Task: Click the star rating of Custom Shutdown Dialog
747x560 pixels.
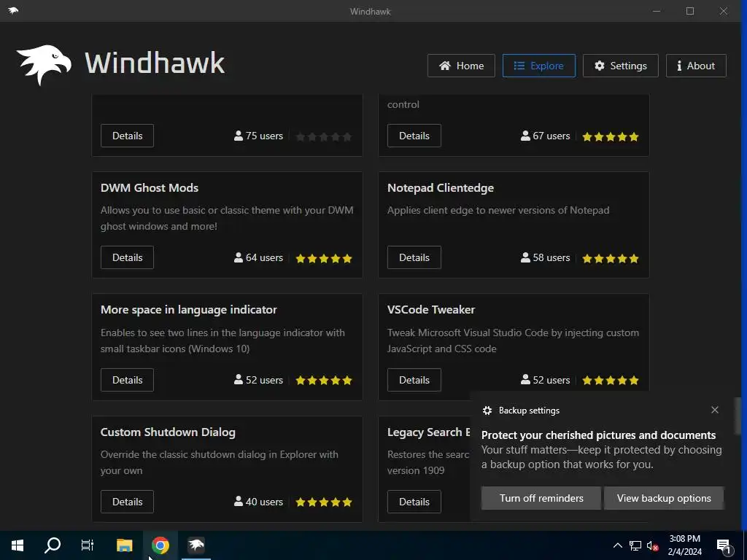Action: (x=324, y=502)
